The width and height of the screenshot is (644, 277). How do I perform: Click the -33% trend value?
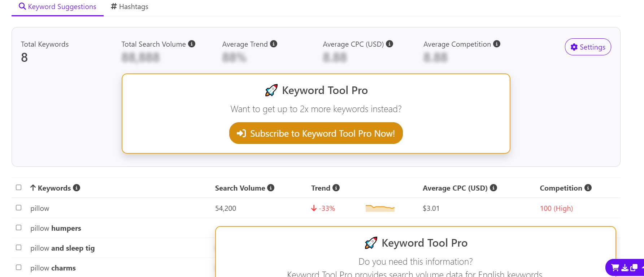pos(323,208)
